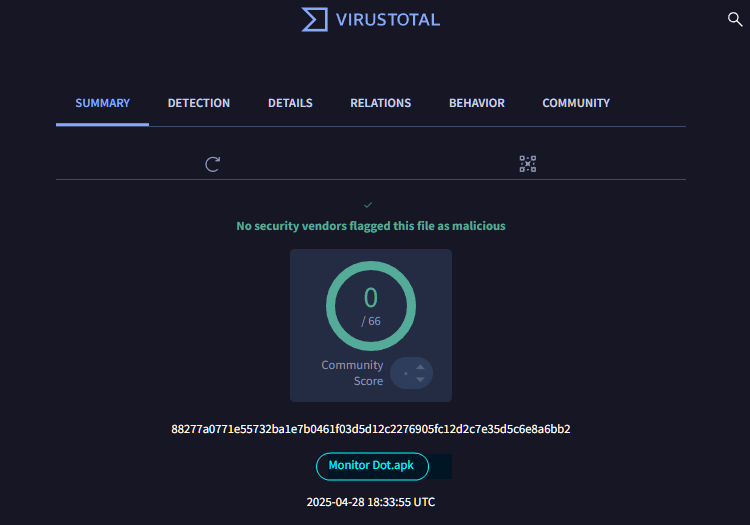Click the green checkmark status icon
750x525 pixels.
coord(368,205)
